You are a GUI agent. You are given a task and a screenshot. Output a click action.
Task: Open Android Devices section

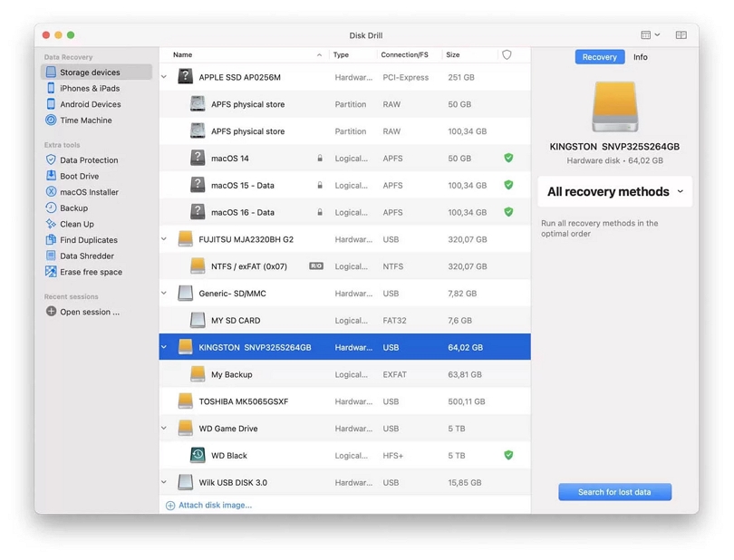point(90,104)
